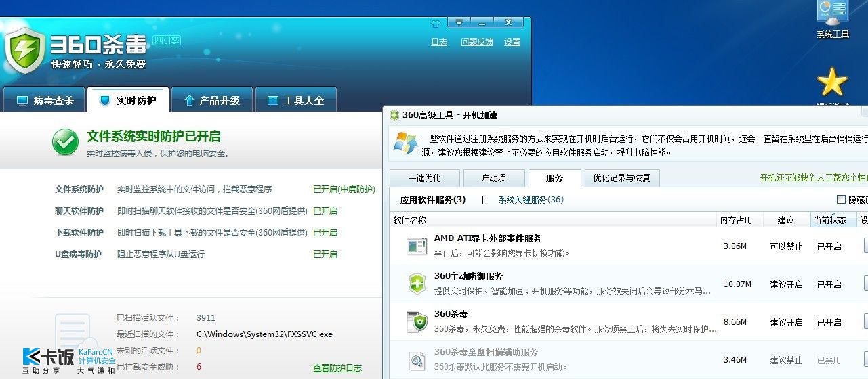
Task: Click the AMD-ATI显卡外部事件服务 icon
Action: click(417, 246)
